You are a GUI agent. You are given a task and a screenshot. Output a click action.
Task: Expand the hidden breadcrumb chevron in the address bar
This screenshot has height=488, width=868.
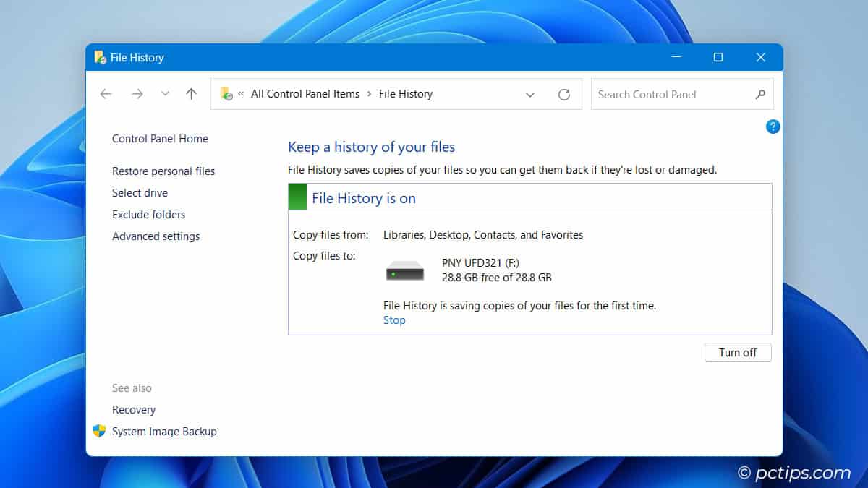tap(240, 93)
